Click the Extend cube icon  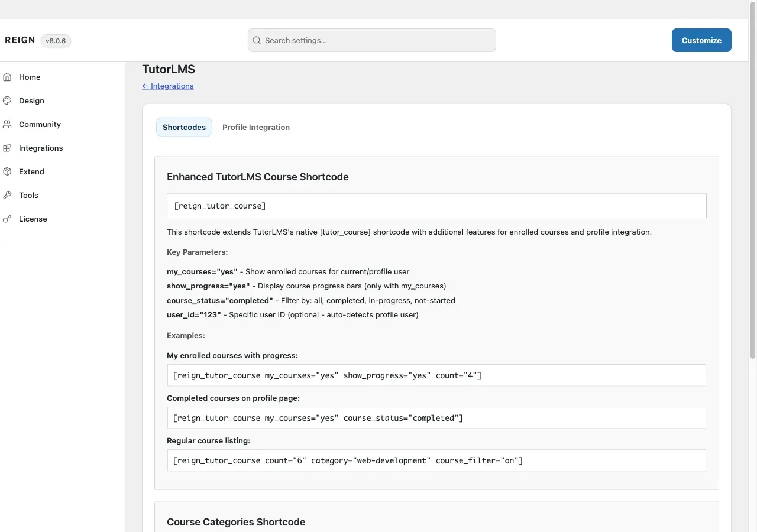coord(7,171)
